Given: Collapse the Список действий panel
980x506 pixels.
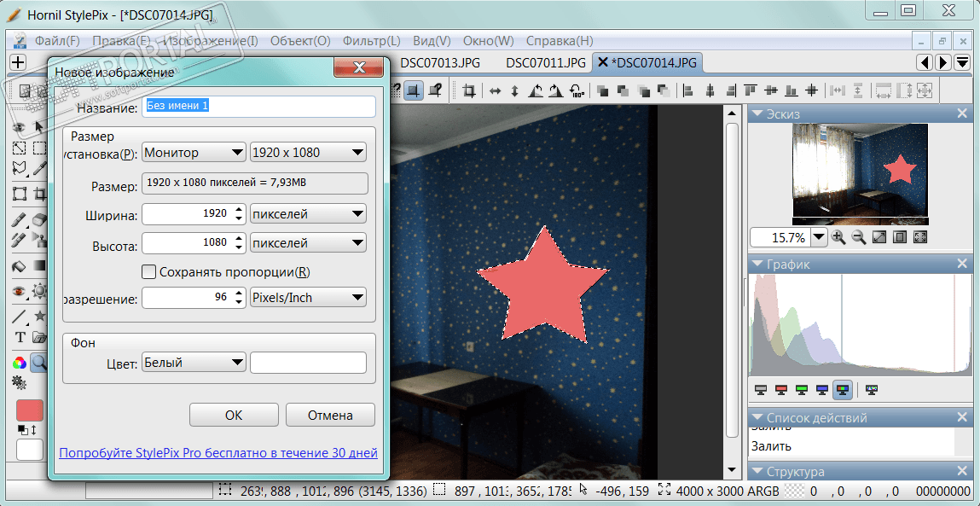Looking at the screenshot, I should point(759,418).
